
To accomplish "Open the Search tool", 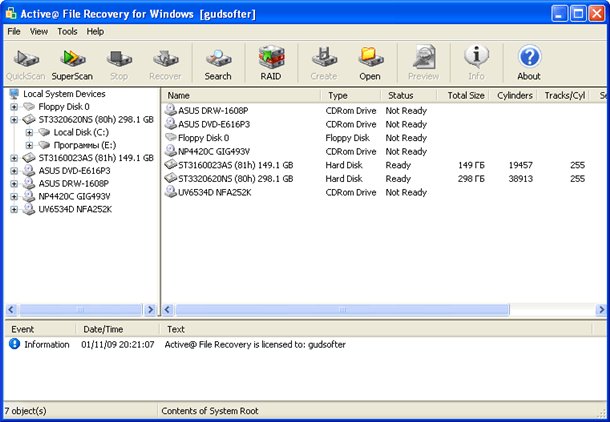I will 218,64.
